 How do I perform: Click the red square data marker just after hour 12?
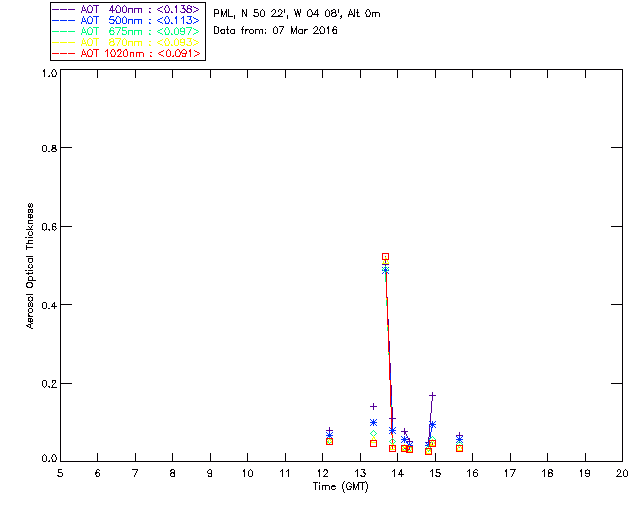click(329, 442)
